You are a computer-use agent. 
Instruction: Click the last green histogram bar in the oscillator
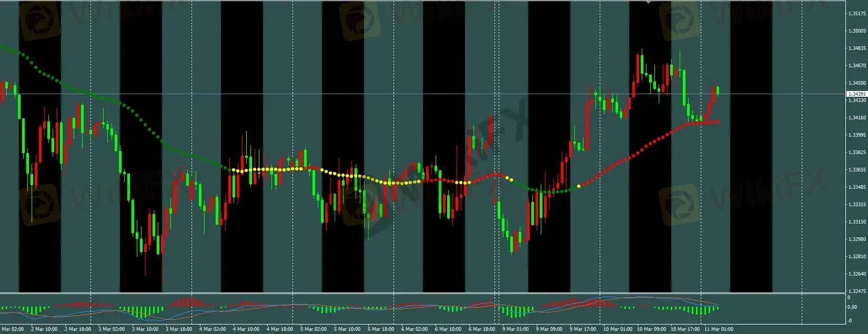(717, 308)
